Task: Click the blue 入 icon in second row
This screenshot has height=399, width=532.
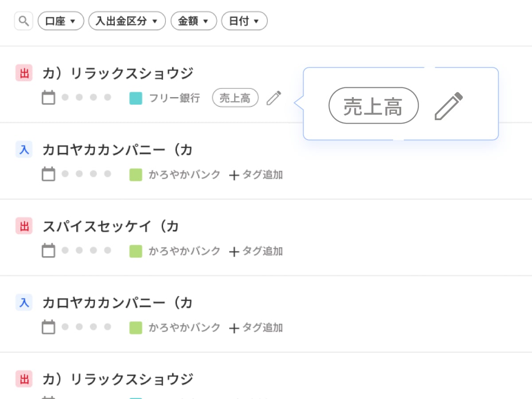Action: coord(24,150)
